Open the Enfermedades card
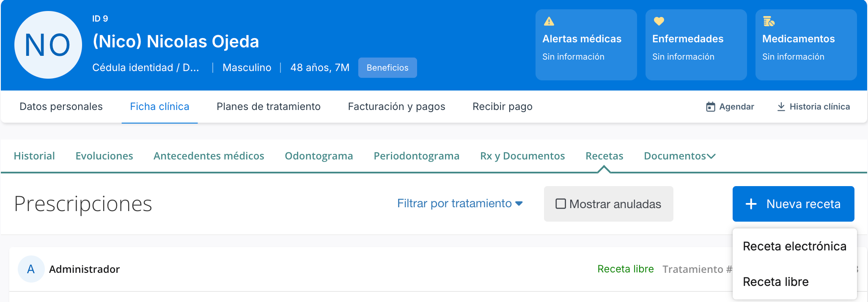 click(x=696, y=45)
